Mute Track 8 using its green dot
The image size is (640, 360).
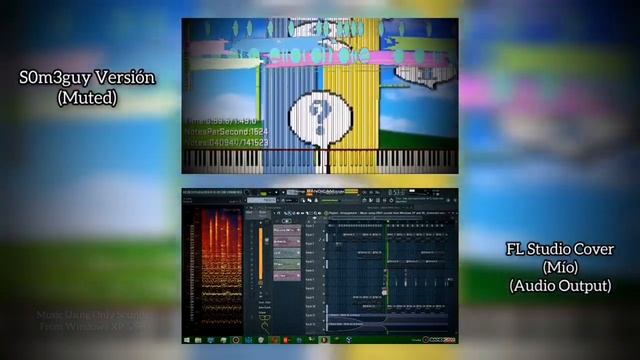pos(324,294)
